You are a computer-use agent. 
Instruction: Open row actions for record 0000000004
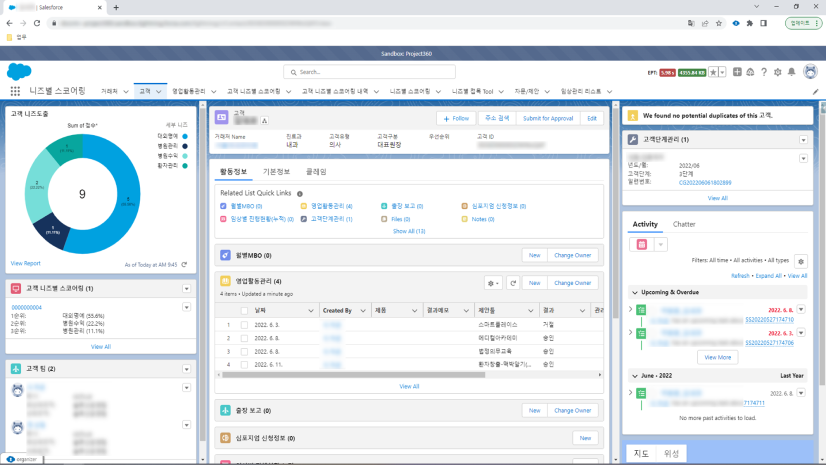[x=186, y=307]
